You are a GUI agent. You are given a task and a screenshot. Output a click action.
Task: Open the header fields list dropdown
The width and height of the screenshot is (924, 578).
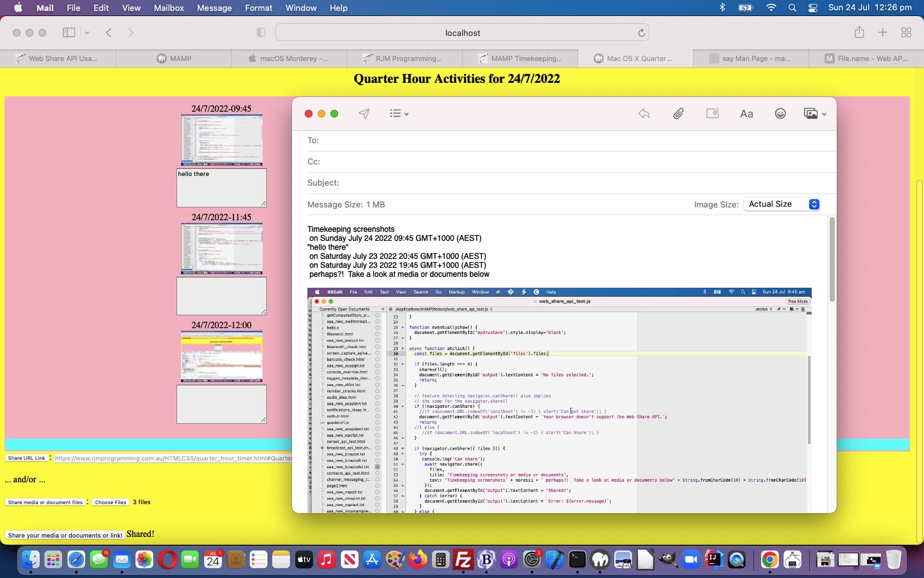pyautogui.click(x=398, y=114)
